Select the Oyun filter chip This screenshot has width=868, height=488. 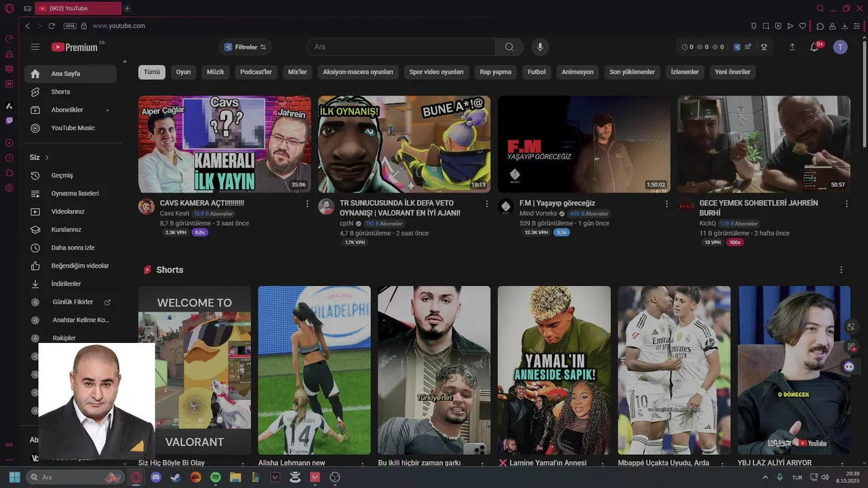[183, 72]
